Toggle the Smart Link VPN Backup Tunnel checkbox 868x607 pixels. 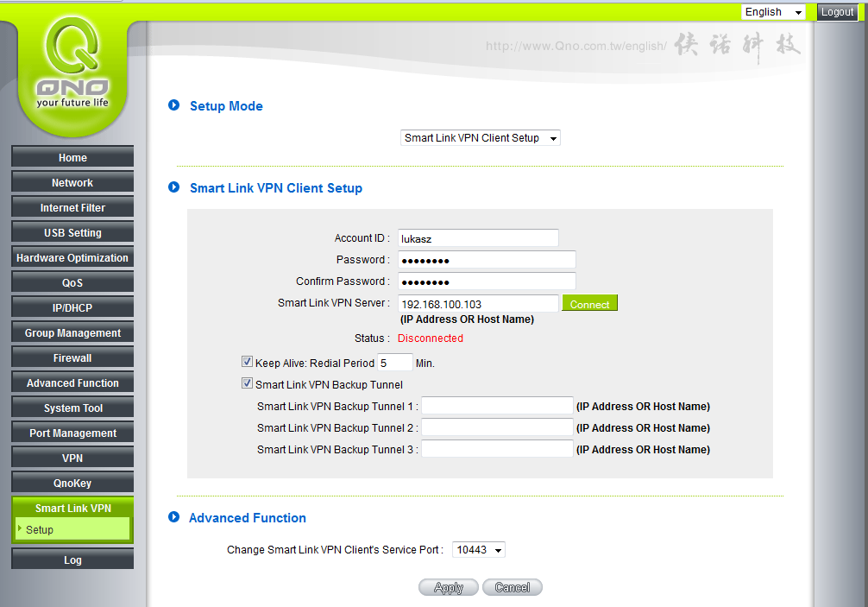[x=247, y=383]
